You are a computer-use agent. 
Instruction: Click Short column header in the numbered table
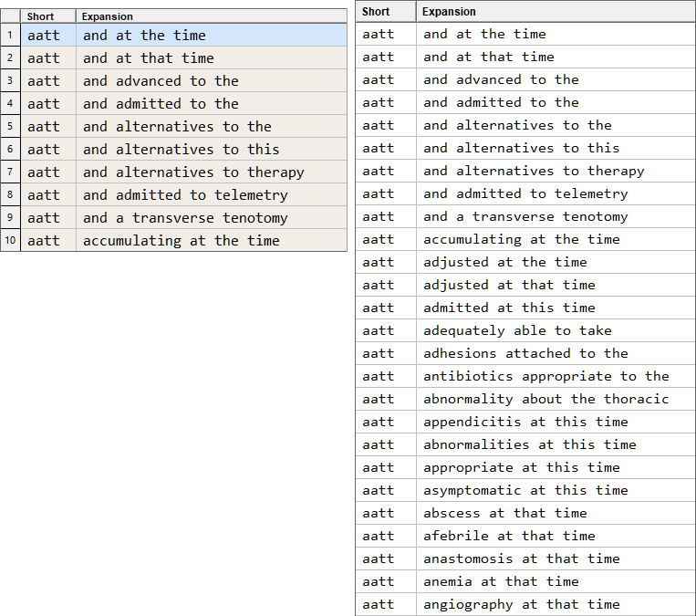47,16
